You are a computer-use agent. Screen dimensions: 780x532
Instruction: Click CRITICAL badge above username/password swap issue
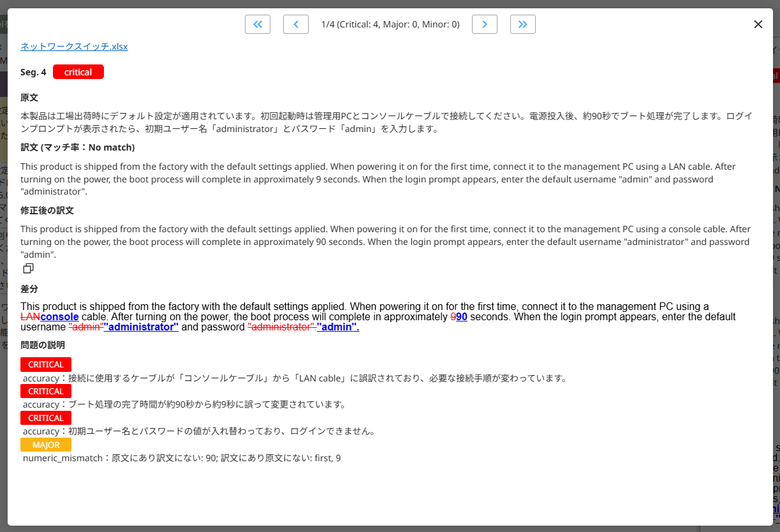(x=46, y=418)
